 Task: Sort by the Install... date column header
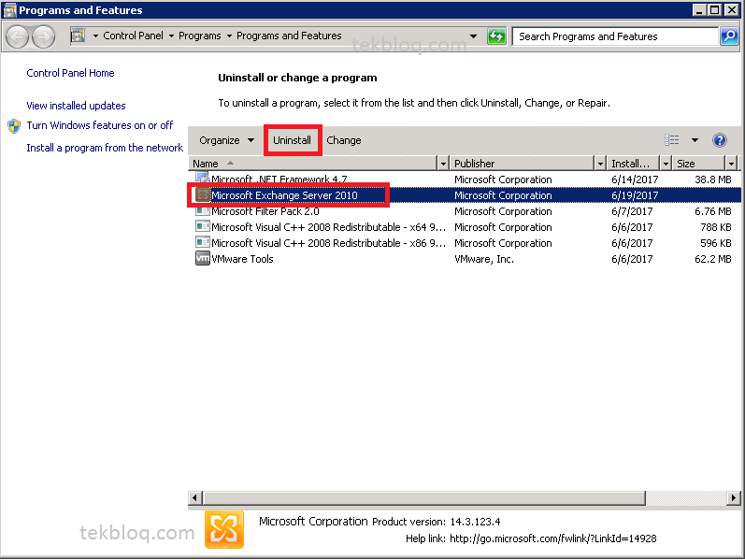(x=634, y=164)
